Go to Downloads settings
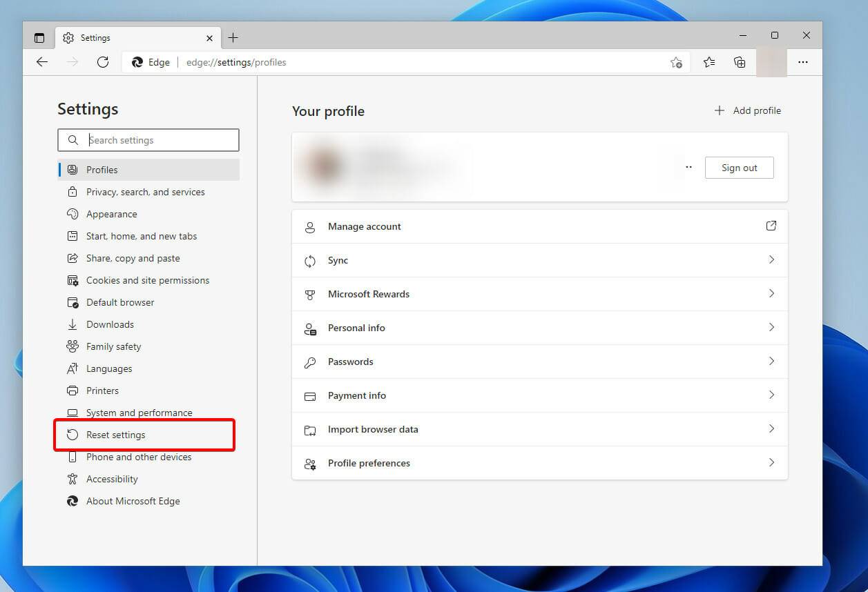This screenshot has width=868, height=592. (148, 324)
